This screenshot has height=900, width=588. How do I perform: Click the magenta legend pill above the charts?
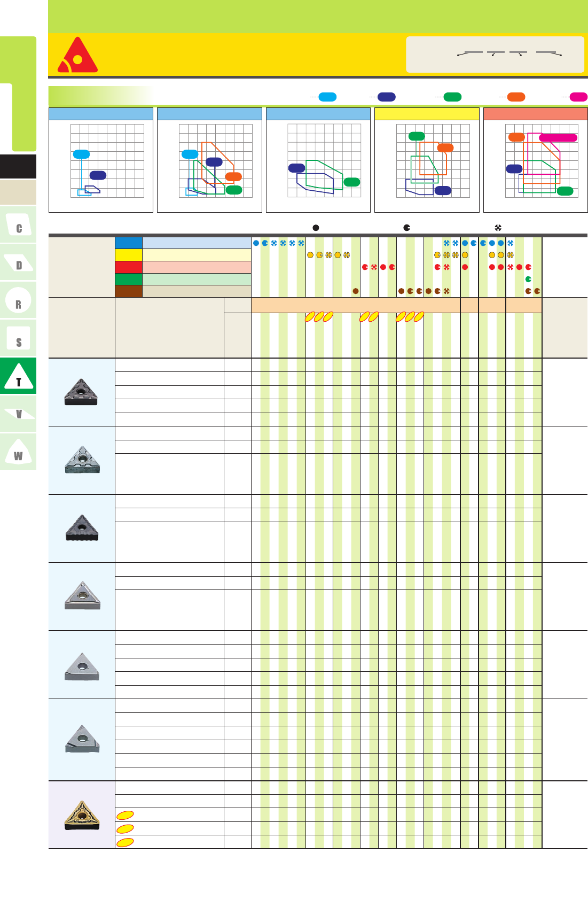point(579,97)
